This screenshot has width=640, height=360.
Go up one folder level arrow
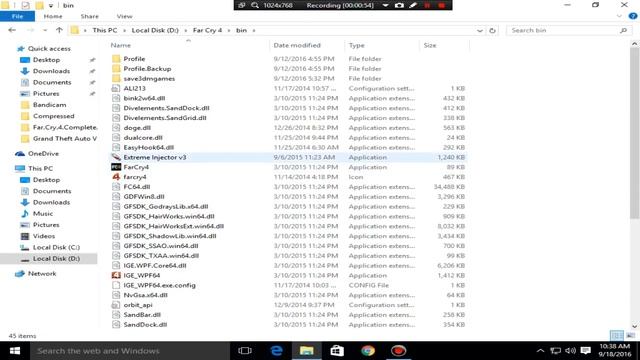(59, 30)
